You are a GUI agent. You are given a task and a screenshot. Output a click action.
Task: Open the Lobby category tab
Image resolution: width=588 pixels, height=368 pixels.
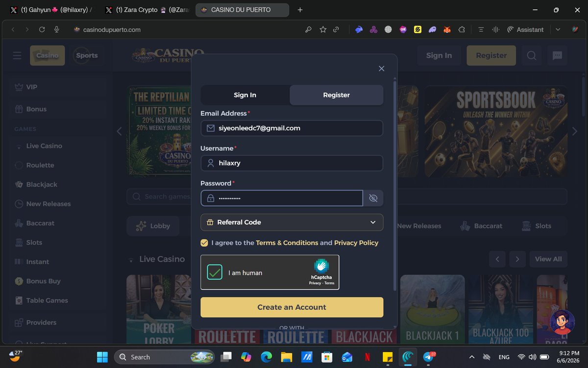point(153,226)
